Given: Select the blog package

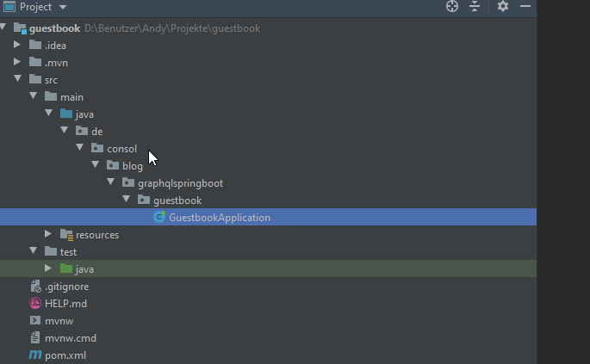Looking at the screenshot, I should coord(132,166).
